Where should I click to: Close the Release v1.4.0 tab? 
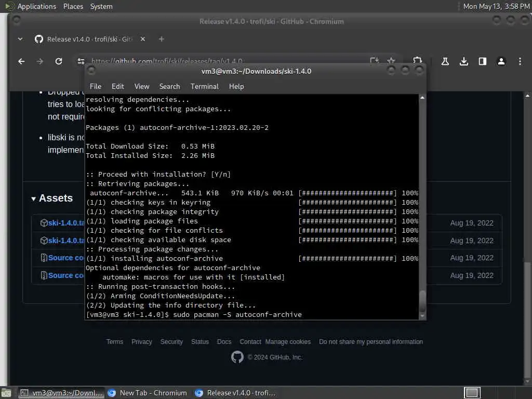tap(143, 39)
